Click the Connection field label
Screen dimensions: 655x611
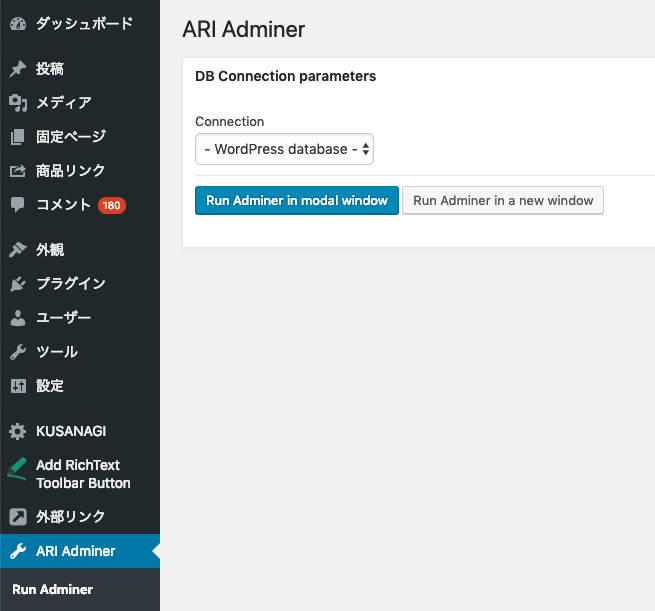(x=230, y=122)
